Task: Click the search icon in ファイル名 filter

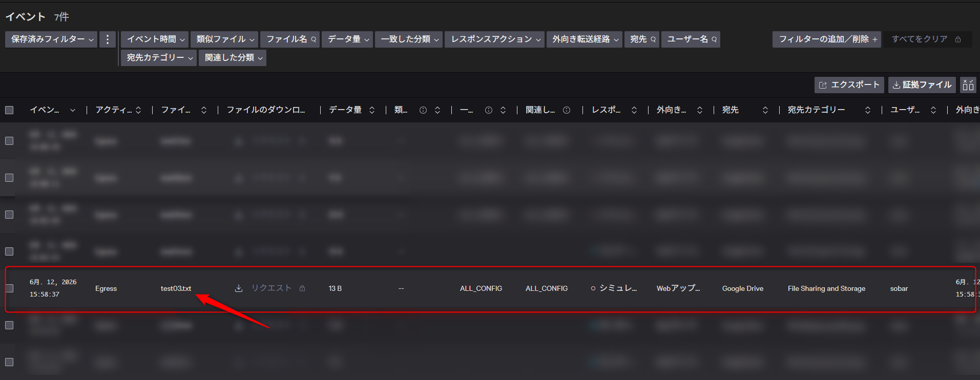Action: [x=314, y=39]
